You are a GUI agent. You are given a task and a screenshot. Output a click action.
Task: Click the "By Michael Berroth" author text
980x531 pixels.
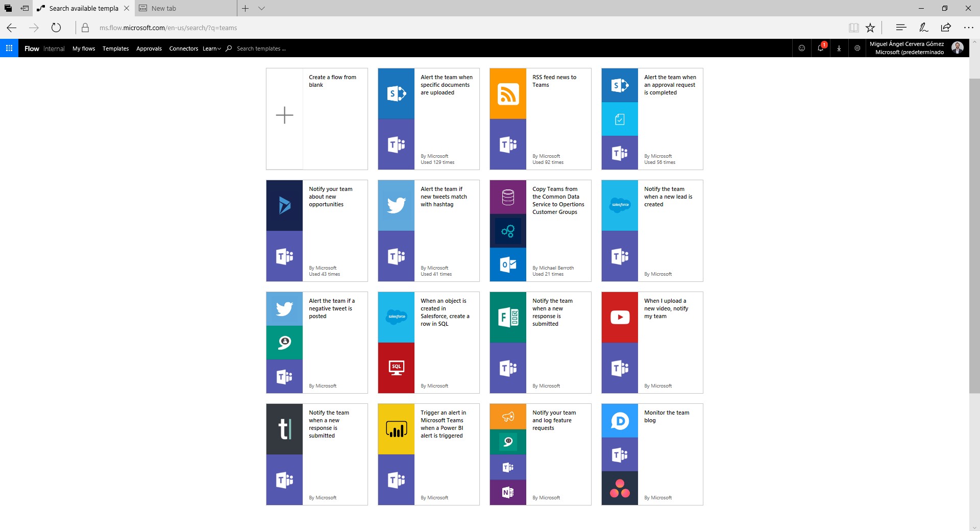553,268
